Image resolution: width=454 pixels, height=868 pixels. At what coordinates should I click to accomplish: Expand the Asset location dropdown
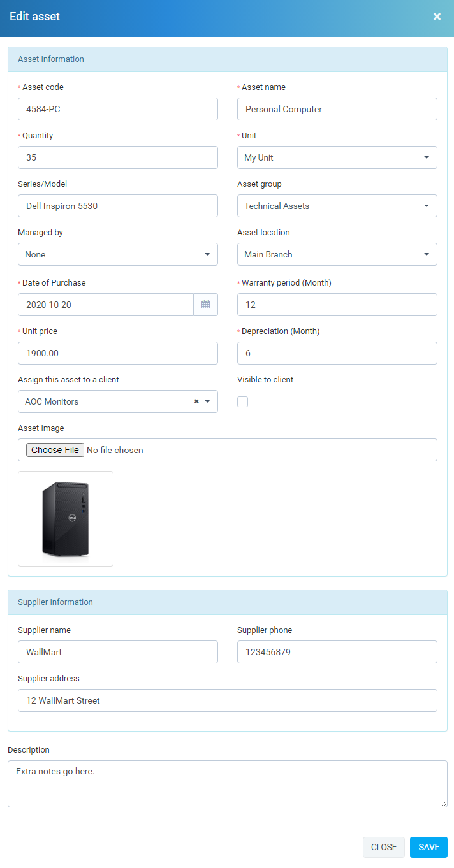tap(337, 254)
